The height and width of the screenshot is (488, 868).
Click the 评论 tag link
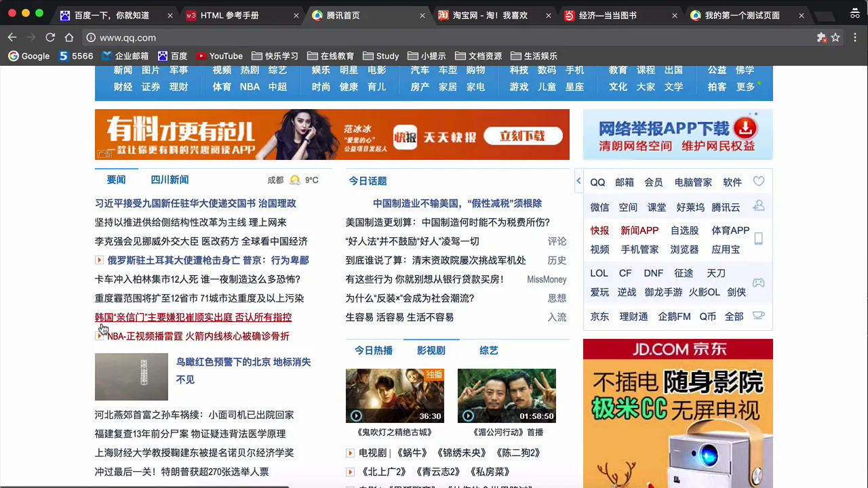pyautogui.click(x=557, y=241)
